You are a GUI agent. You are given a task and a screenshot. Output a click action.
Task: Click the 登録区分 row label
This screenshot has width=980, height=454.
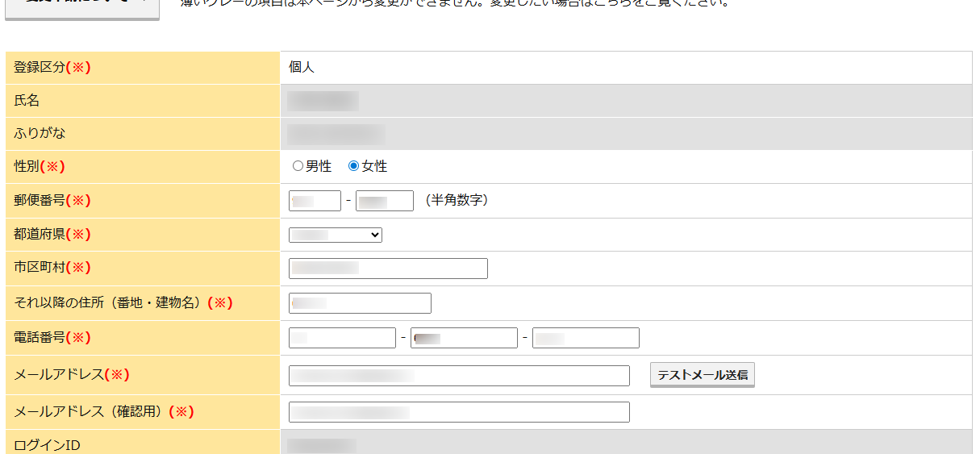pyautogui.click(x=52, y=68)
